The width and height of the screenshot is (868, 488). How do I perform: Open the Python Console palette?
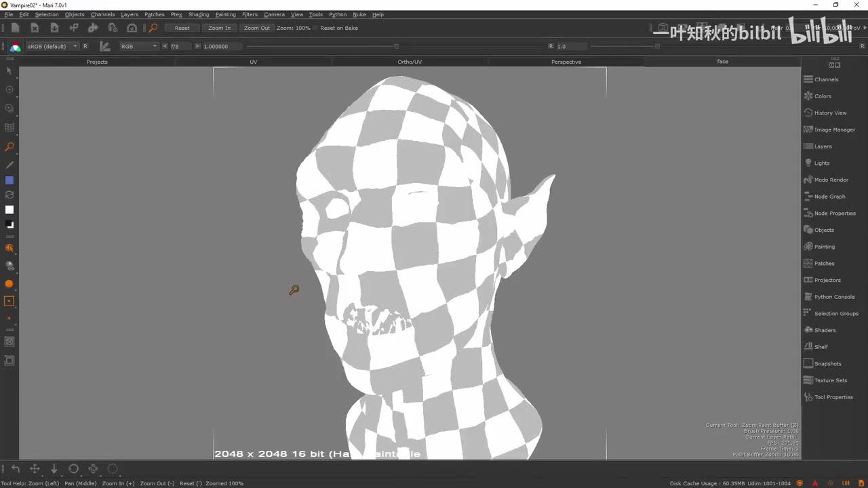tap(829, 297)
